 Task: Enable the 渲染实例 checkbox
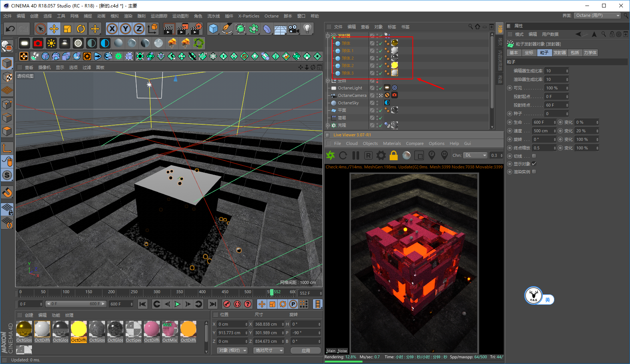534,172
